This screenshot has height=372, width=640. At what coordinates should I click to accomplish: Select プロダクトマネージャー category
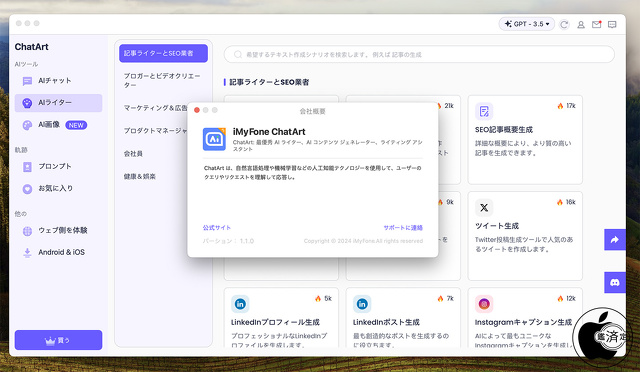pos(155,131)
